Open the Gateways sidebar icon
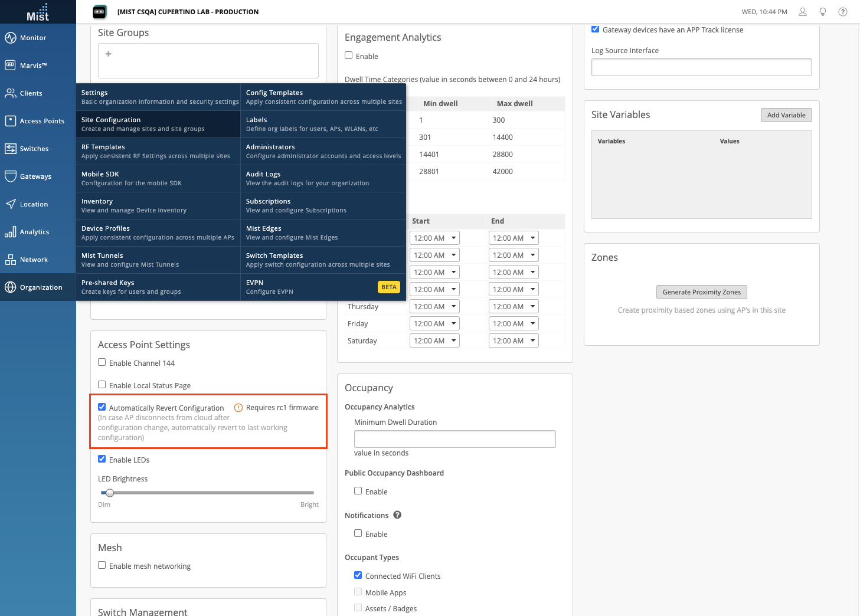 click(11, 176)
